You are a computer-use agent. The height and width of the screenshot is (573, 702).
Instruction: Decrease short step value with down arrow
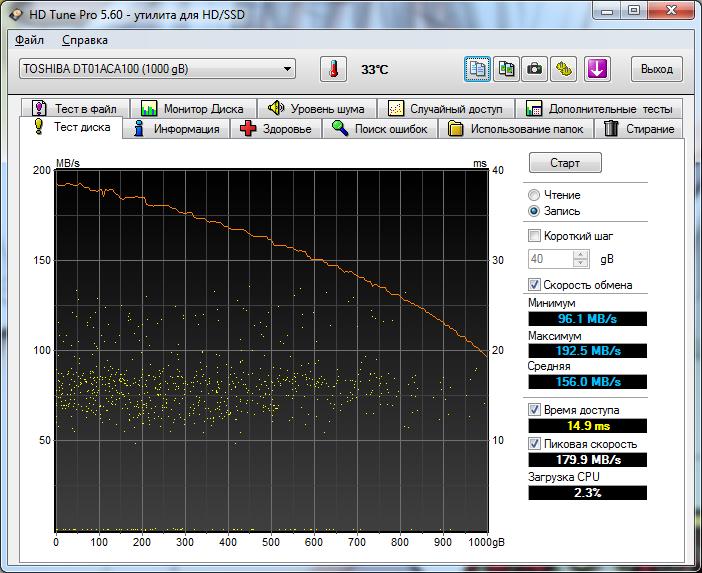pos(581,263)
